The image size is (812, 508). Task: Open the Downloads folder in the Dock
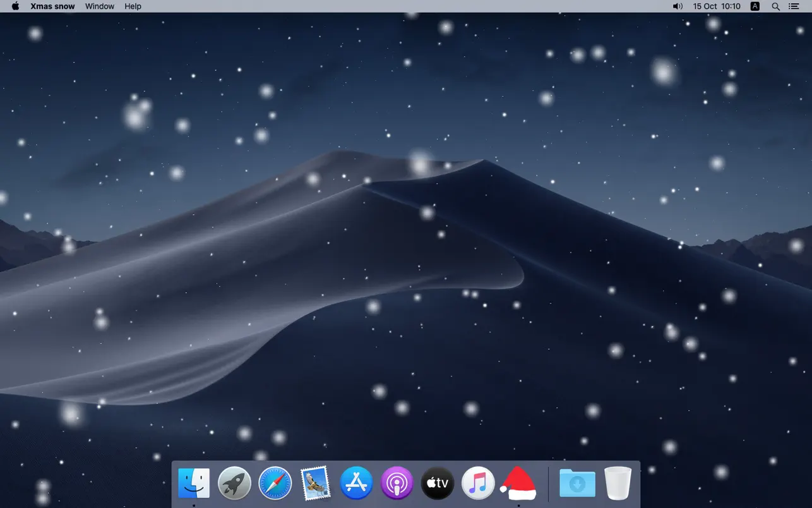(577, 483)
